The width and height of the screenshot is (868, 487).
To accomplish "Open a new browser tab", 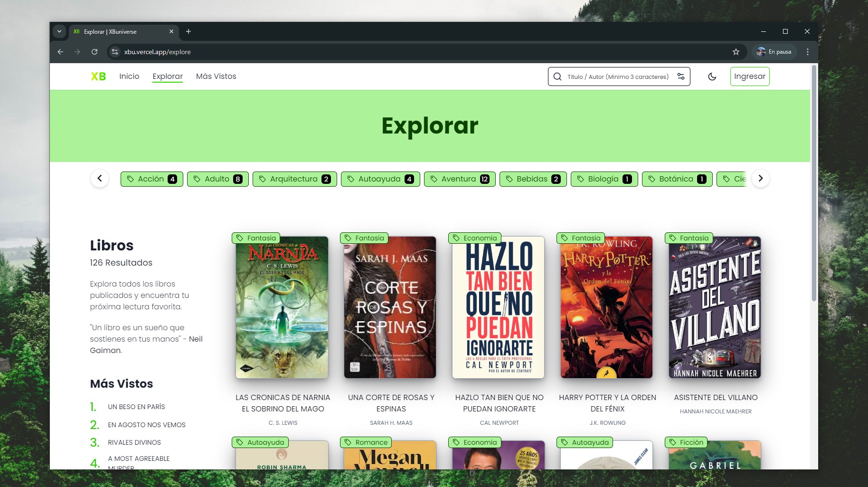I will click(x=189, y=31).
